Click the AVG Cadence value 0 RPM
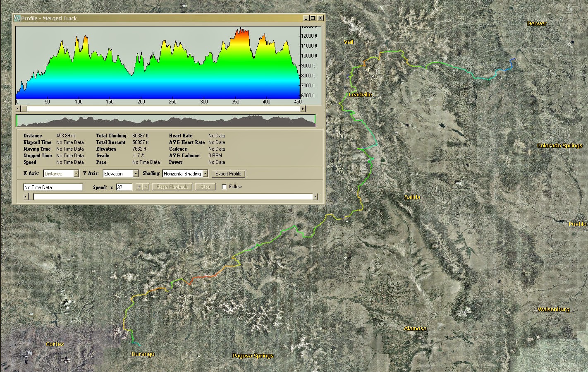 tap(215, 156)
